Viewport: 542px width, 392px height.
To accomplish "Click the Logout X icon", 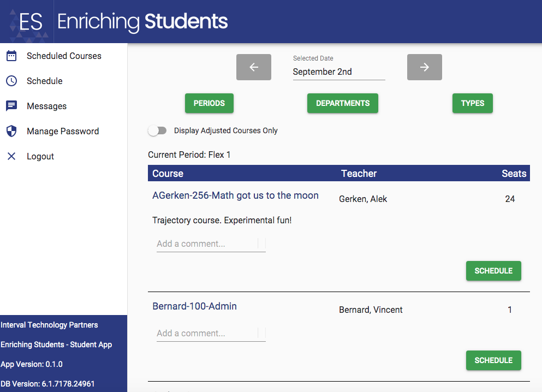I will click(x=11, y=156).
